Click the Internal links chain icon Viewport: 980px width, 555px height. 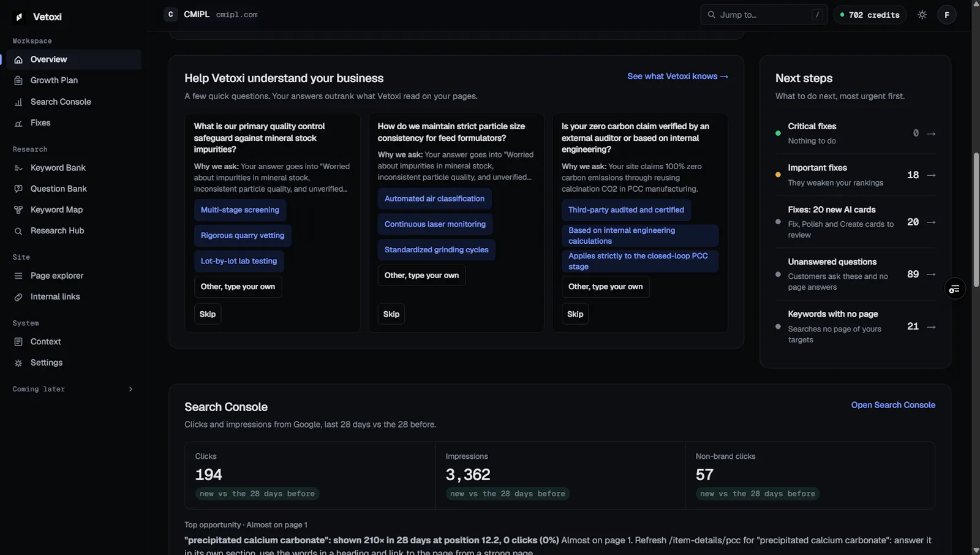pyautogui.click(x=18, y=297)
